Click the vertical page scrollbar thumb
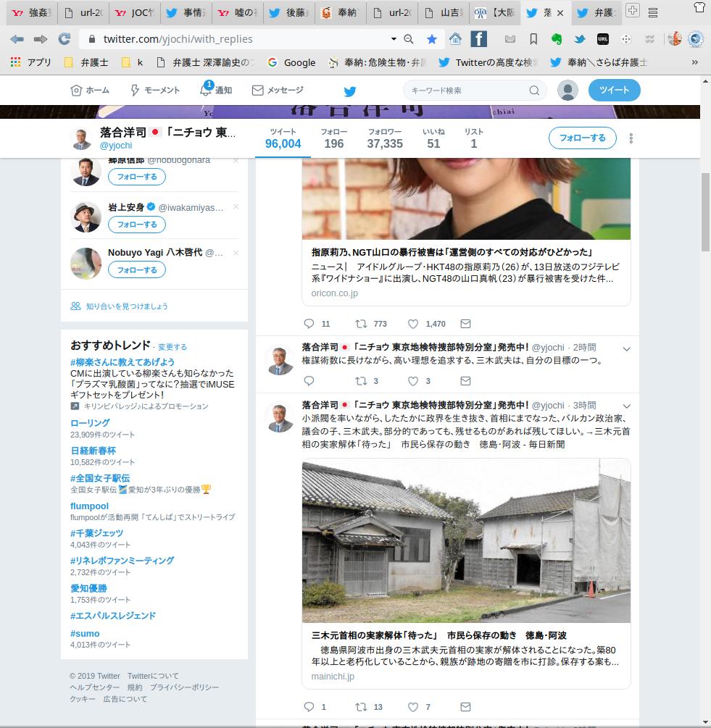Image resolution: width=711 pixels, height=728 pixels. [705, 212]
